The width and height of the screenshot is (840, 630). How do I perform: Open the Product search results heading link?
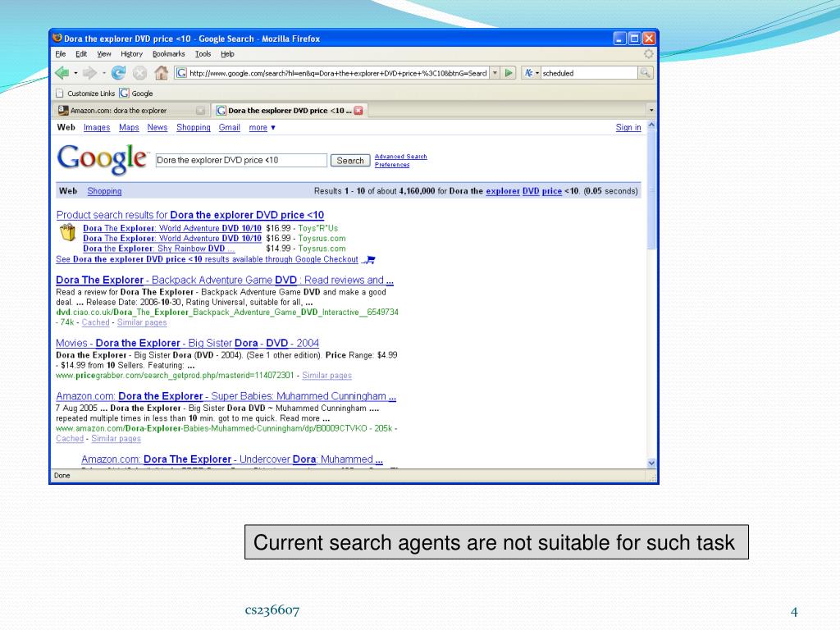pyautogui.click(x=190, y=215)
